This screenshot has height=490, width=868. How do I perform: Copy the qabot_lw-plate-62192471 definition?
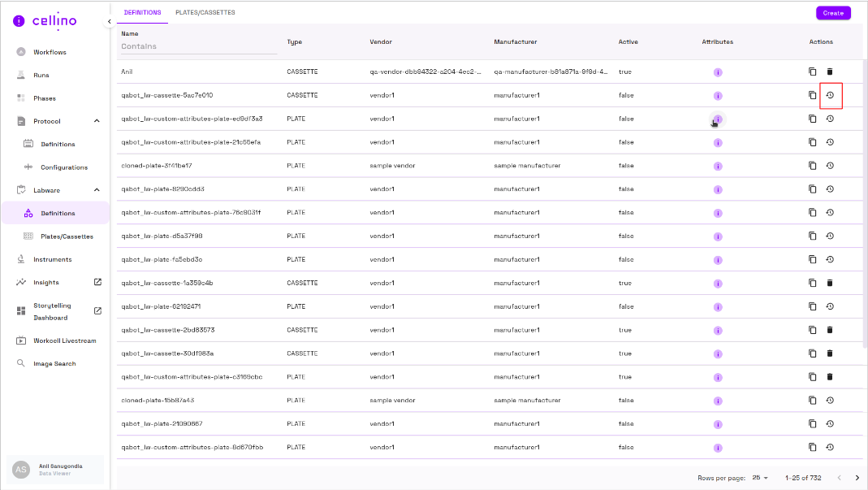[812, 306]
